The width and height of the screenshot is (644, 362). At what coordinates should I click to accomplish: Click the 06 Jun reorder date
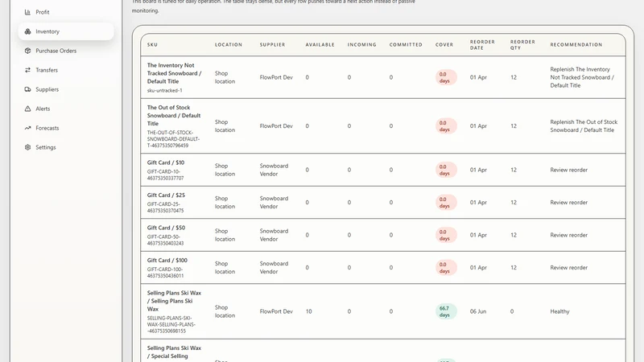(478, 311)
